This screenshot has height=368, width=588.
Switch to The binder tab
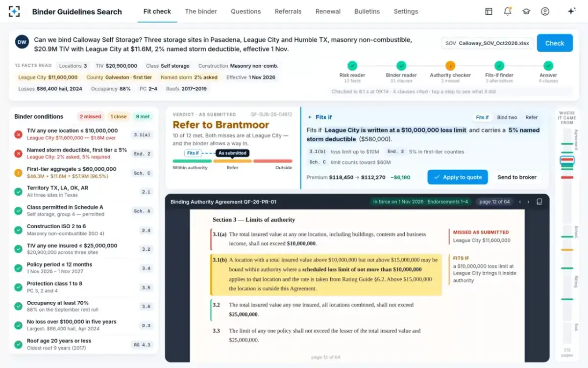tap(201, 11)
